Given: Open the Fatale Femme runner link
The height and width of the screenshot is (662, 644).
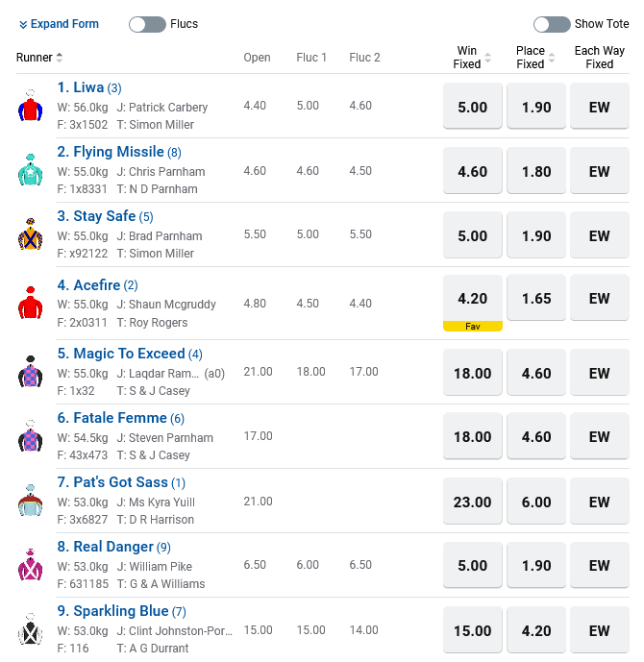Looking at the screenshot, I should pos(112,418).
